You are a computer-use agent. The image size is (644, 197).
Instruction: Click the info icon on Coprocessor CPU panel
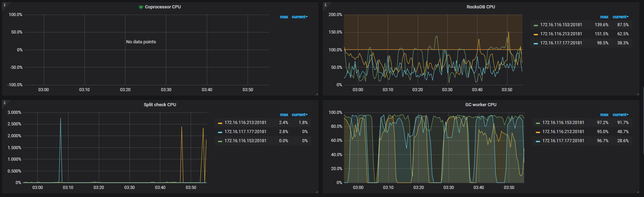5,5
